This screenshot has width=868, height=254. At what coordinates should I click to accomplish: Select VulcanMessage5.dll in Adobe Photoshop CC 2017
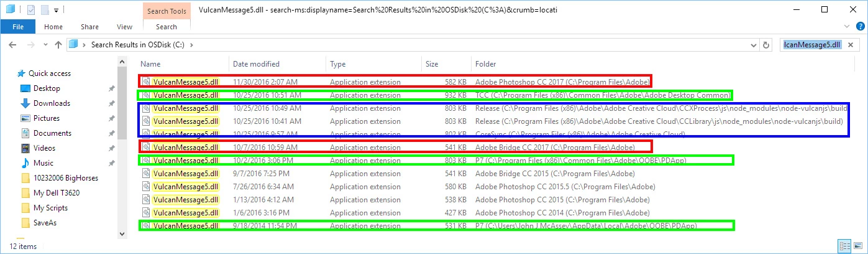(186, 82)
